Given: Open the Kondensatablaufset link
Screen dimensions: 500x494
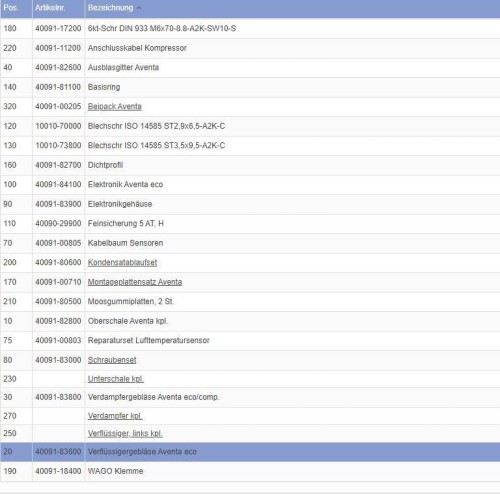Looking at the screenshot, I should [122, 263].
